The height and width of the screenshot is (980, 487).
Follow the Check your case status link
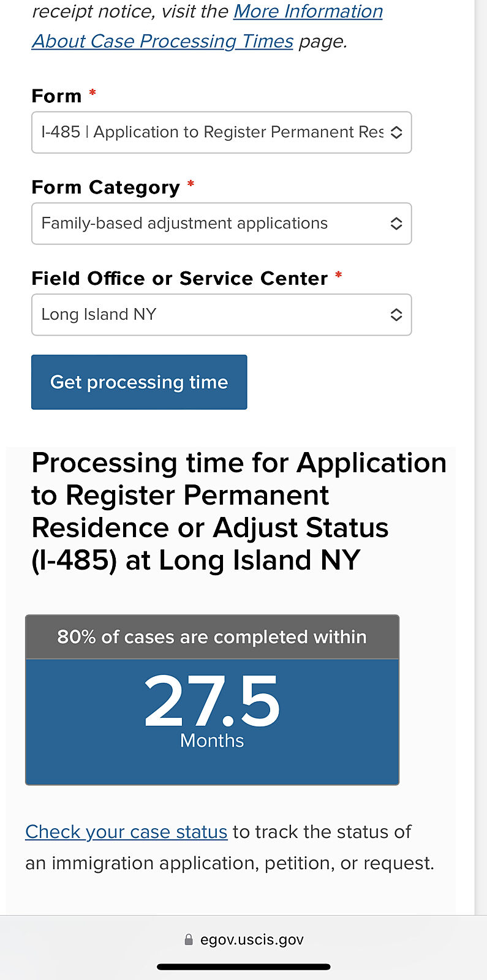point(126,832)
